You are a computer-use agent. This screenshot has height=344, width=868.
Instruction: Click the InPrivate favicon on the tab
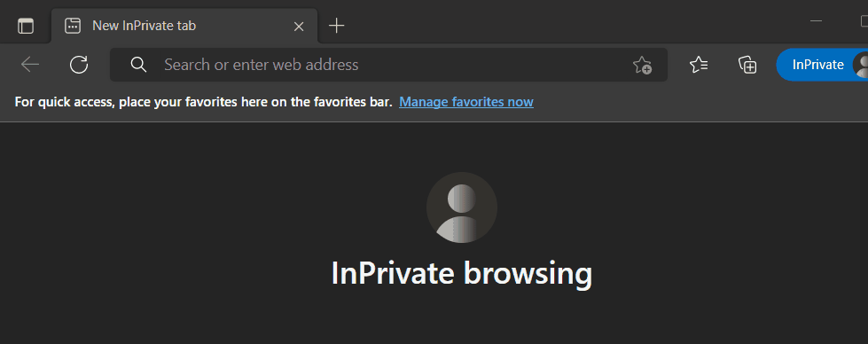click(x=73, y=26)
